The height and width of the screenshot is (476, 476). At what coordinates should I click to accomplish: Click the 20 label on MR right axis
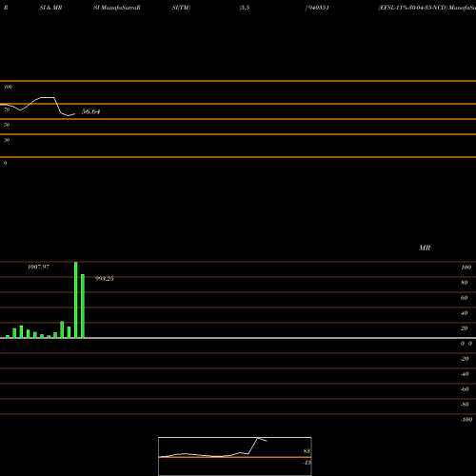[x=465, y=328]
